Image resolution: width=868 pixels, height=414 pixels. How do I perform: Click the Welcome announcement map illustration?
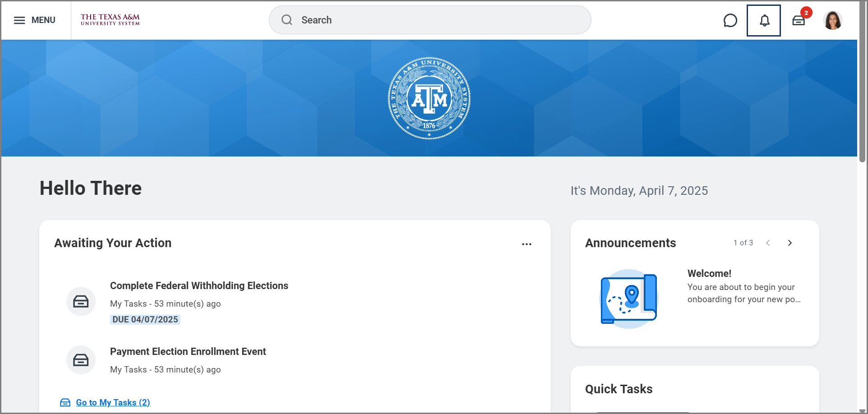(628, 299)
